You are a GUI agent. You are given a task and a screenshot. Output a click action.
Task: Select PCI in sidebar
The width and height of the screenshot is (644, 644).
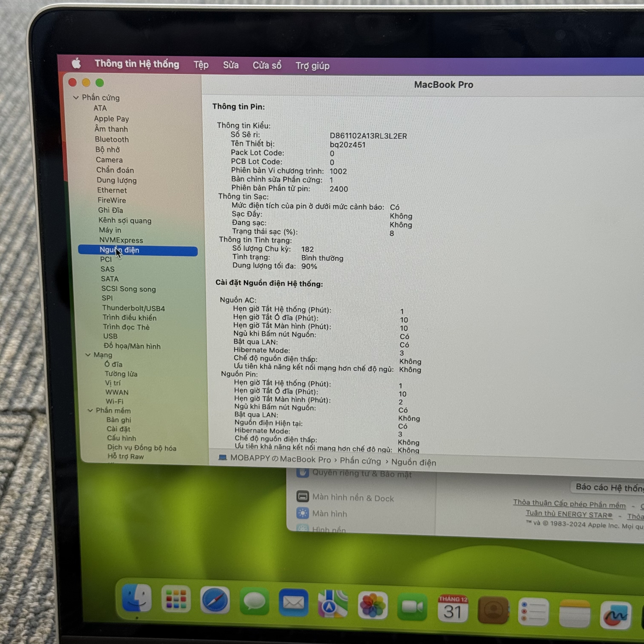pos(106,259)
